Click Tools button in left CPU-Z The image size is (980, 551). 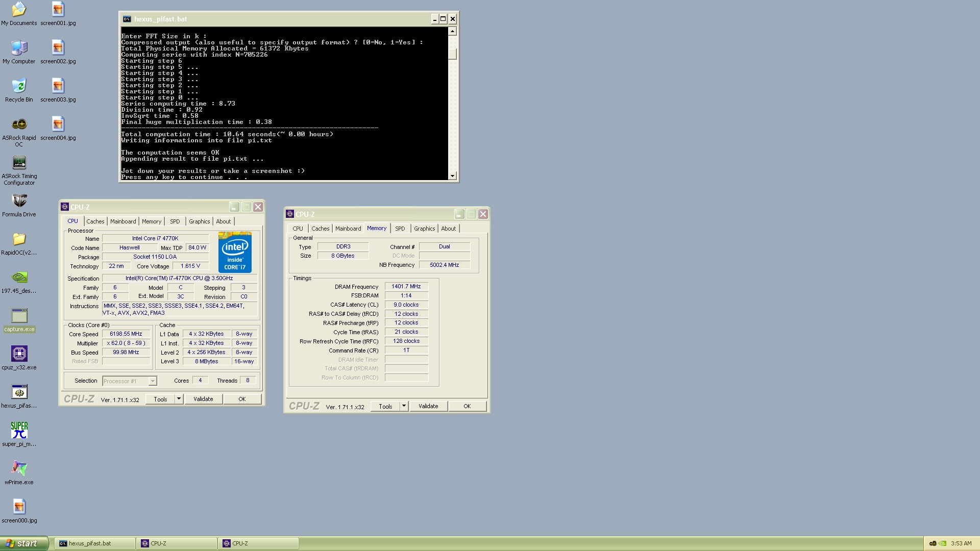click(160, 399)
